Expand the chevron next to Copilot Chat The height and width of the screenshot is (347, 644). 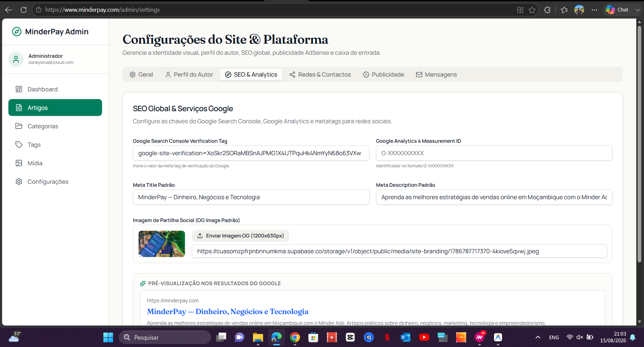click(637, 10)
